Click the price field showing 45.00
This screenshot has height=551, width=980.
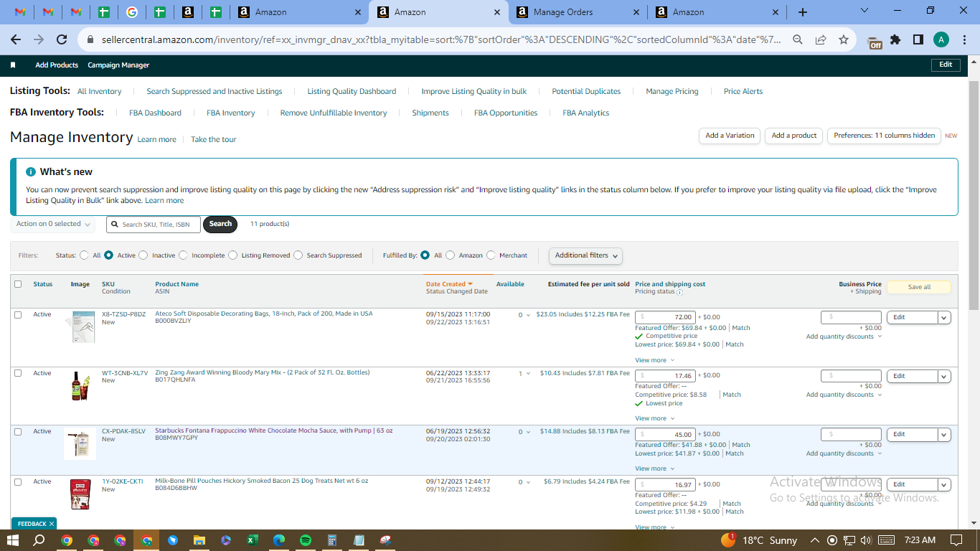pos(665,434)
